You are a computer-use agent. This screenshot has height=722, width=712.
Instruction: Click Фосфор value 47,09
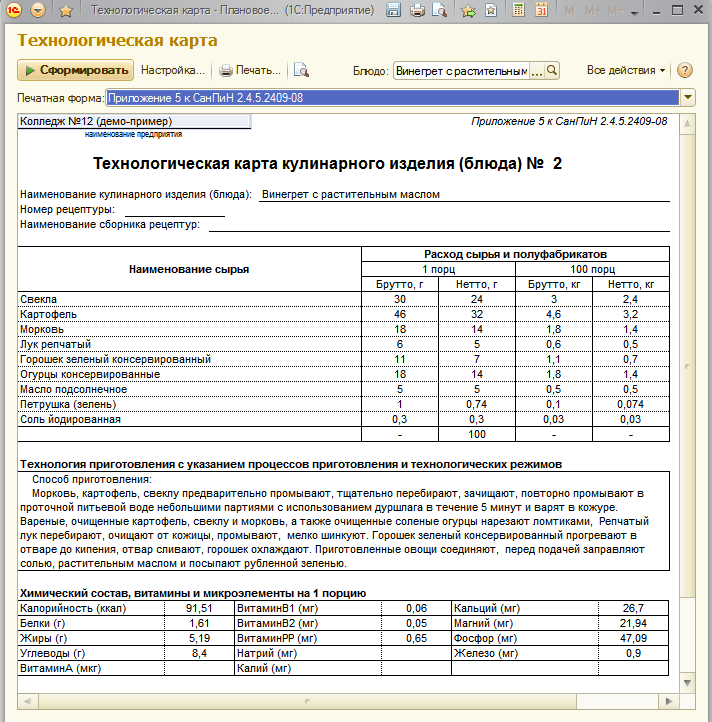point(633,638)
